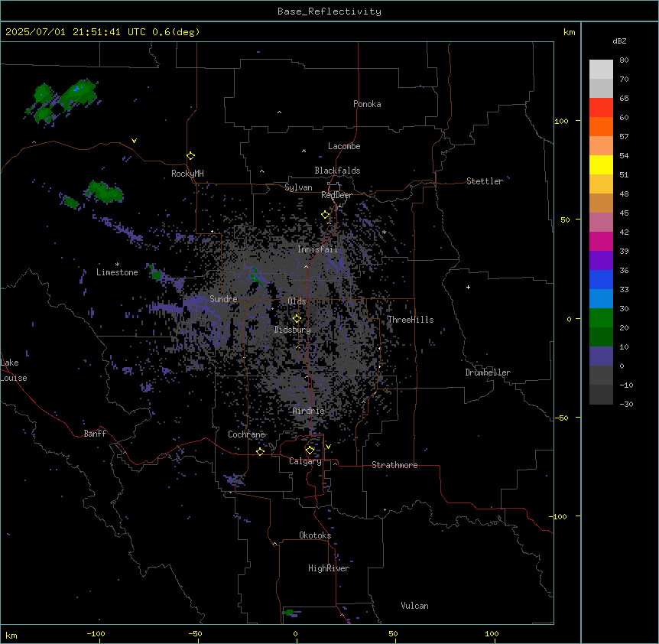Image resolution: width=659 pixels, height=644 pixels.
Task: Click the bright green 20–30 dBZ swatch
Action: click(601, 318)
